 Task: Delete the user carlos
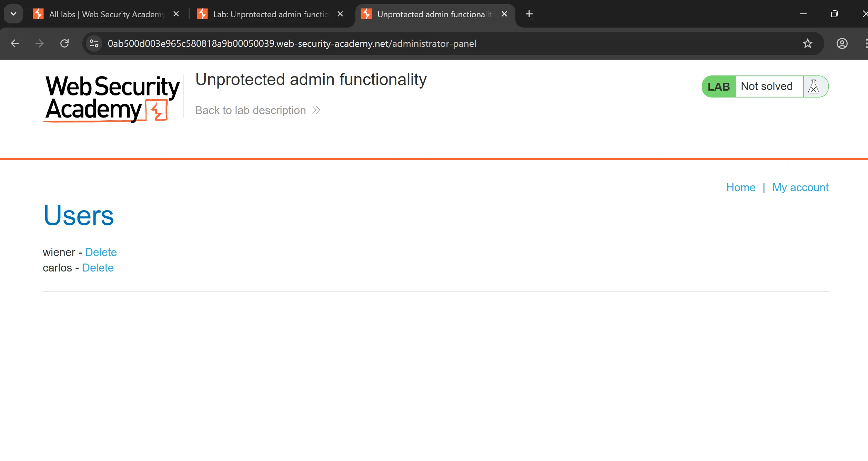click(98, 268)
